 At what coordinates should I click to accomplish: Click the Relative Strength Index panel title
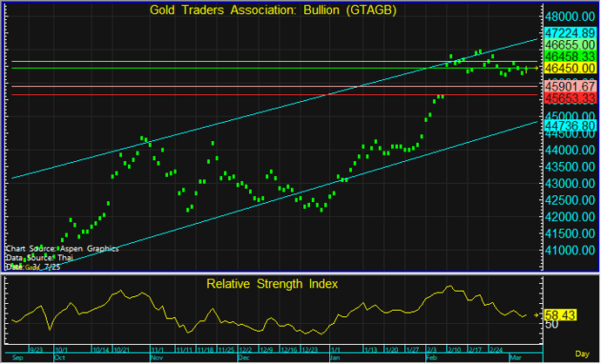[x=272, y=284]
